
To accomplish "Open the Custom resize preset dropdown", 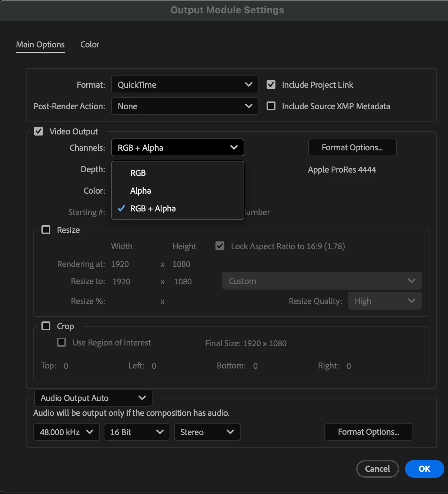I will (322, 281).
